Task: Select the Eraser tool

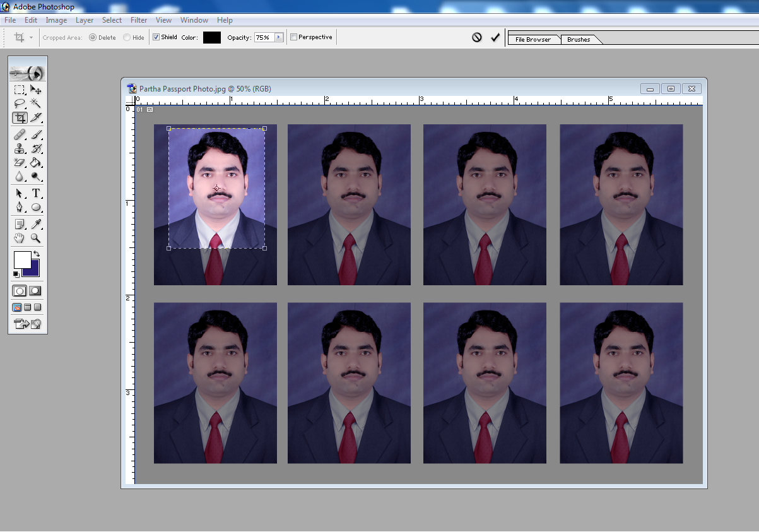Action: tap(19, 163)
